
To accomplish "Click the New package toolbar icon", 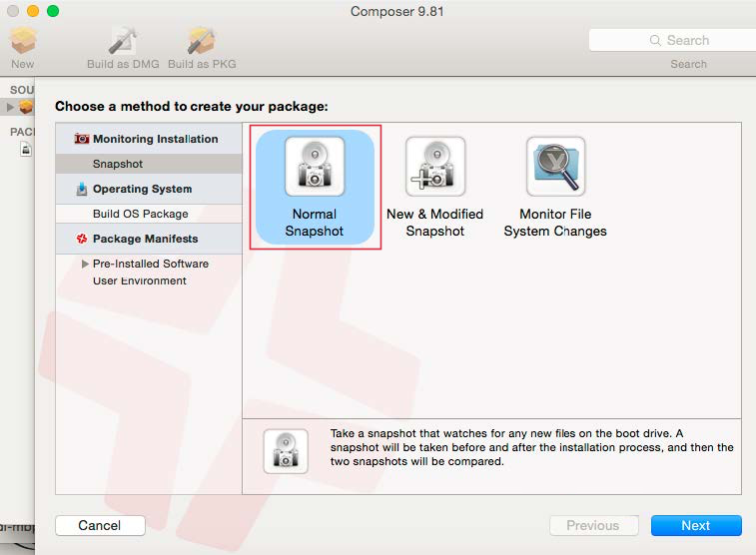I will click(23, 41).
